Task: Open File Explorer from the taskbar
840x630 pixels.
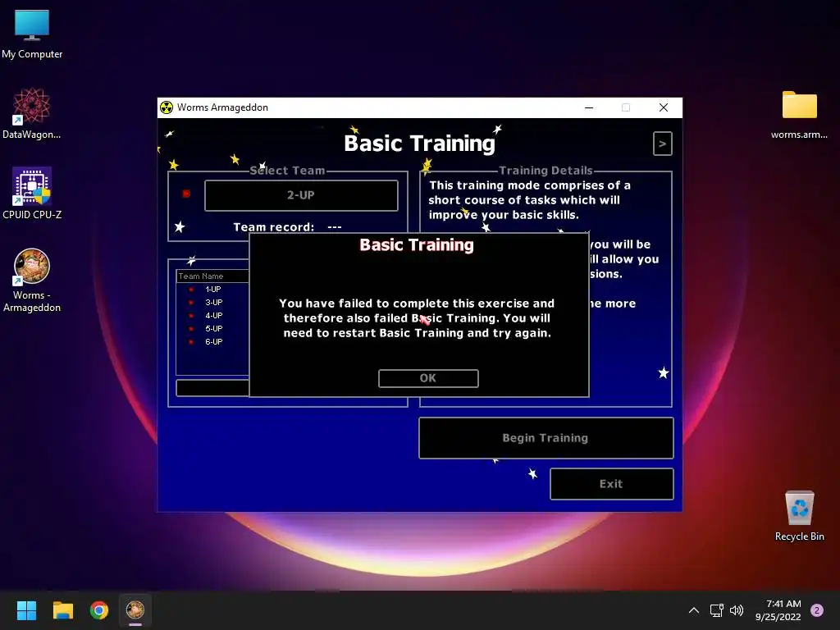Action: click(62, 610)
